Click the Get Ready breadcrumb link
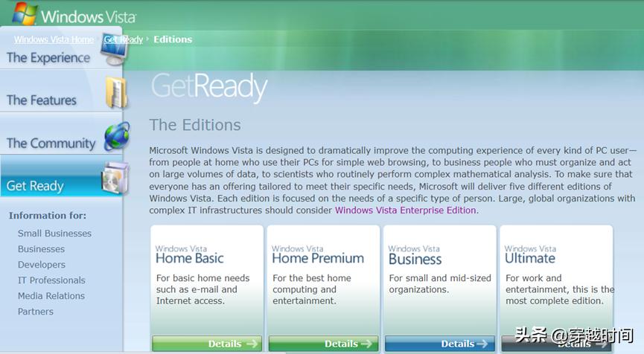This screenshot has width=644, height=354. (x=123, y=39)
